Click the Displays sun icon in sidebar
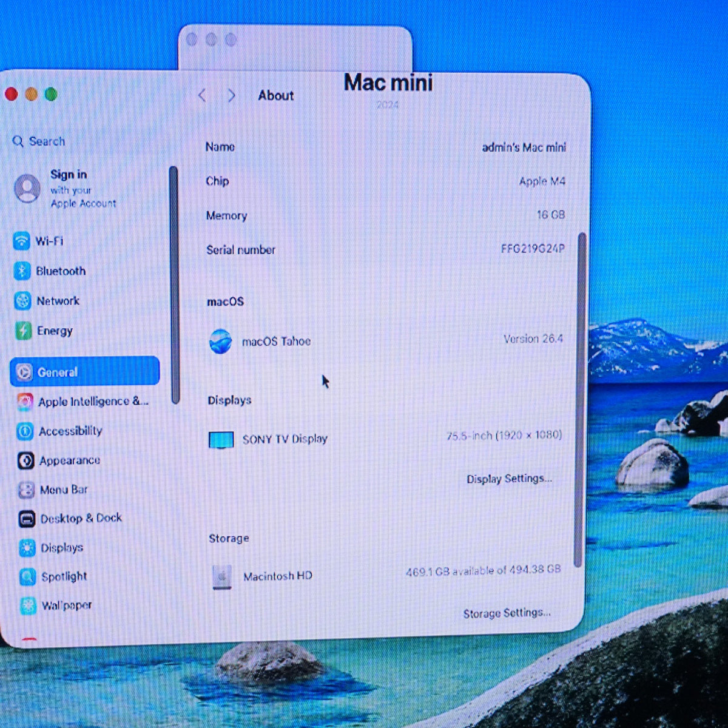728x728 pixels. click(x=27, y=548)
